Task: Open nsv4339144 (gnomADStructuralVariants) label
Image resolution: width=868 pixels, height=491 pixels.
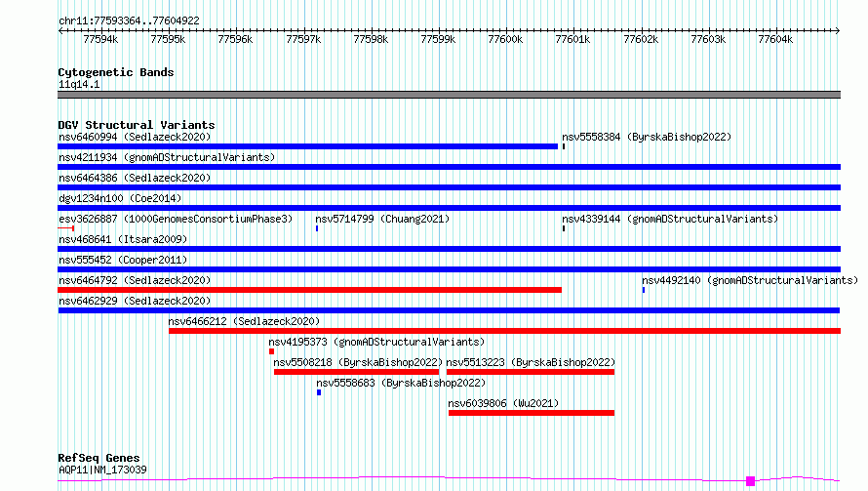Action: coord(670,219)
